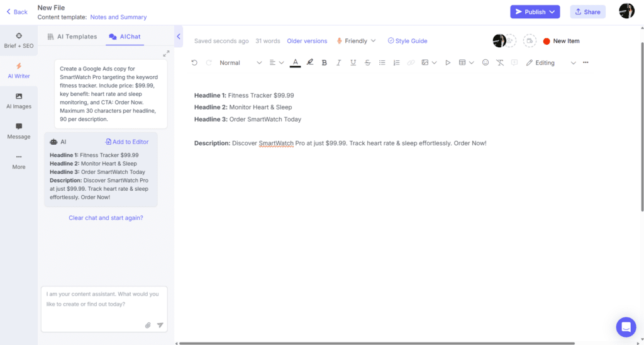Open the support chat bubble

[626, 327]
